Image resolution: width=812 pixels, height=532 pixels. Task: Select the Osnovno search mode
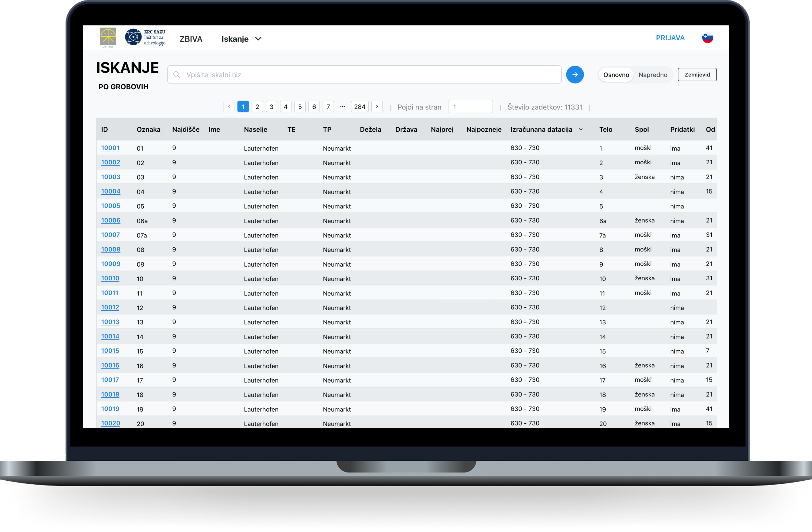(616, 75)
